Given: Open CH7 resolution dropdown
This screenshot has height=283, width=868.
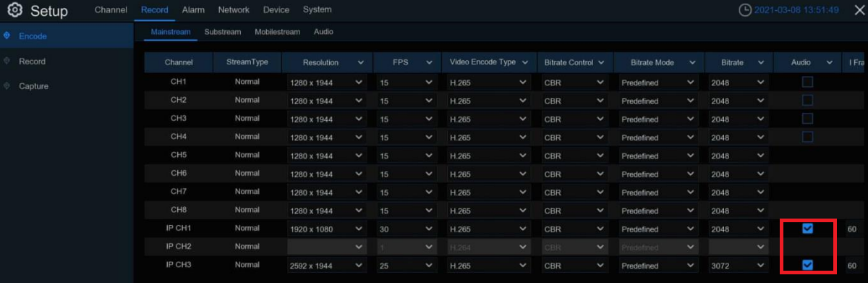Looking at the screenshot, I should (326, 193).
